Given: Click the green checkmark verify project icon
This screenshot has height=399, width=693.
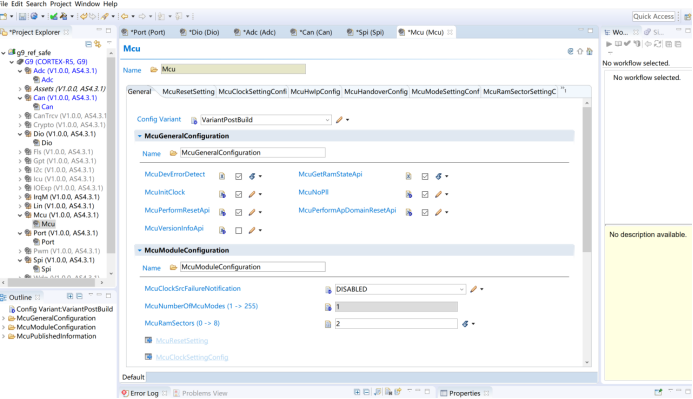Looking at the screenshot, I should (x=53, y=16).
